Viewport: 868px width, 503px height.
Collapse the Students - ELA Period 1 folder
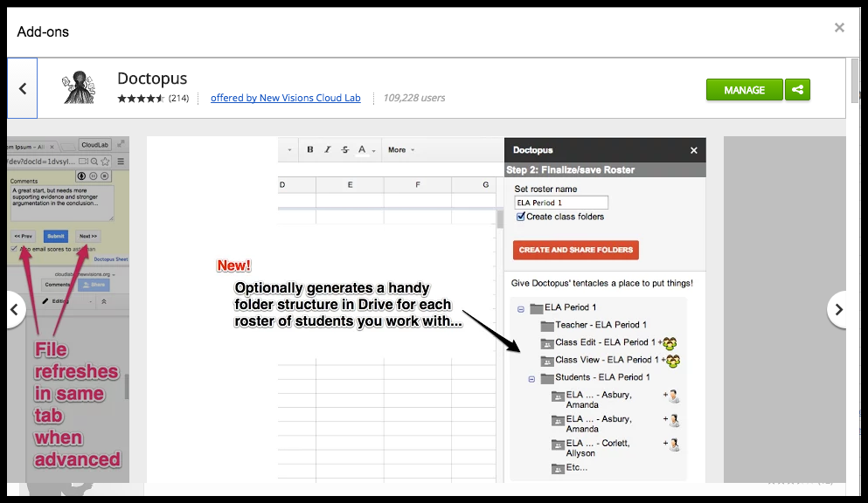[x=531, y=379]
